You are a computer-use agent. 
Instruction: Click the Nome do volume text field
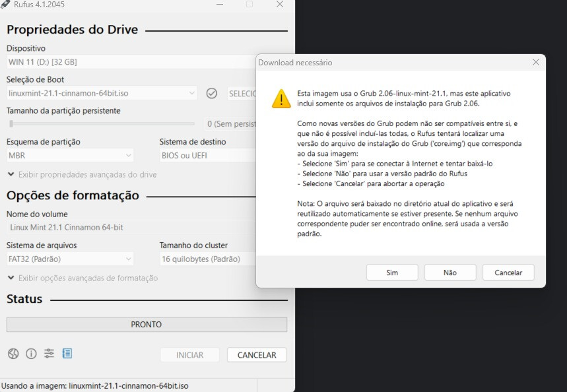pos(131,228)
